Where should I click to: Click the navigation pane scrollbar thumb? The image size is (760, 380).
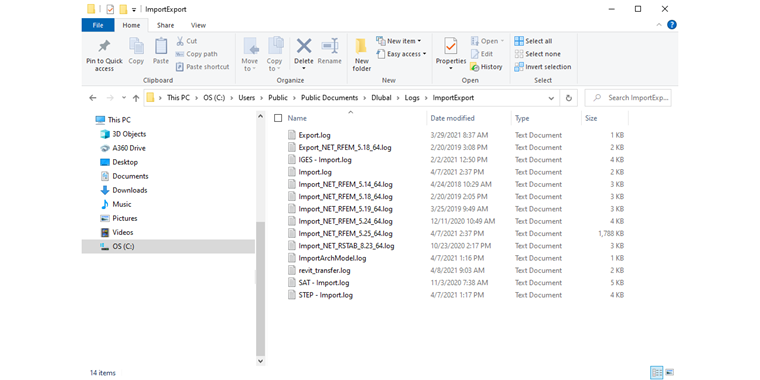pyautogui.click(x=260, y=288)
